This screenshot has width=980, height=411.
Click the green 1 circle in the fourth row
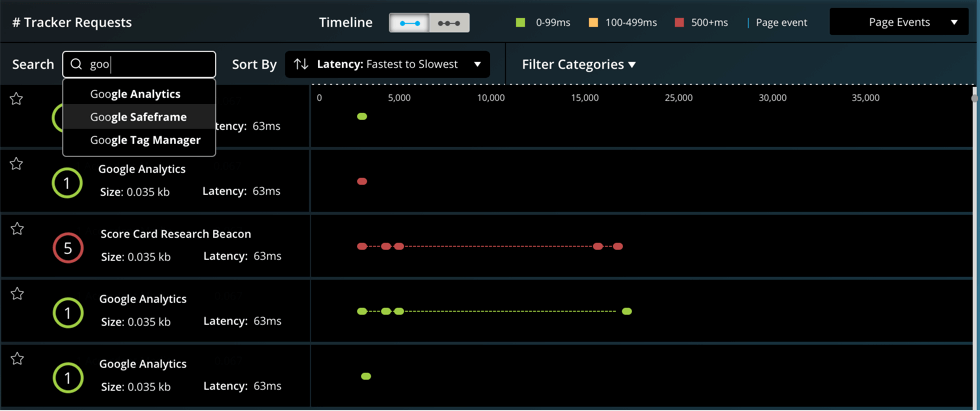[x=67, y=314]
